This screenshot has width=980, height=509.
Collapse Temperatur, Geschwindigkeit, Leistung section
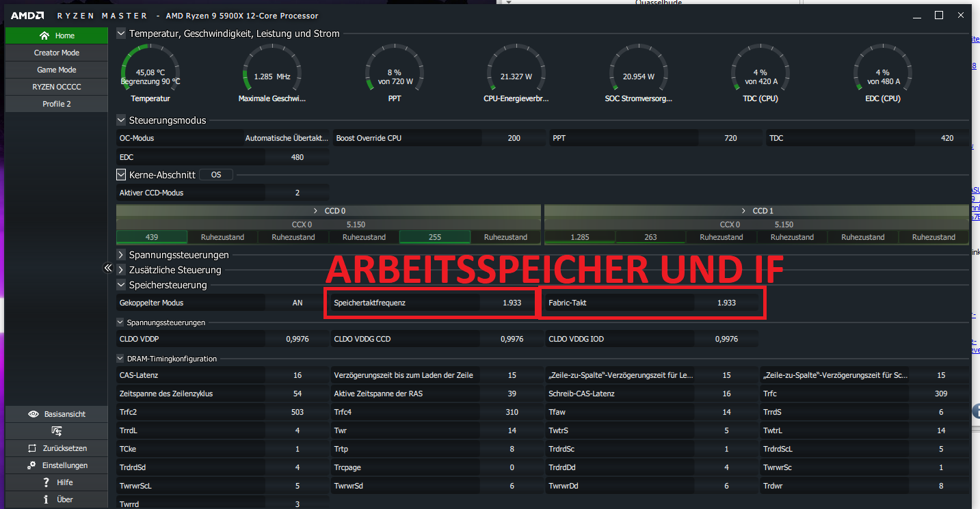coord(121,33)
